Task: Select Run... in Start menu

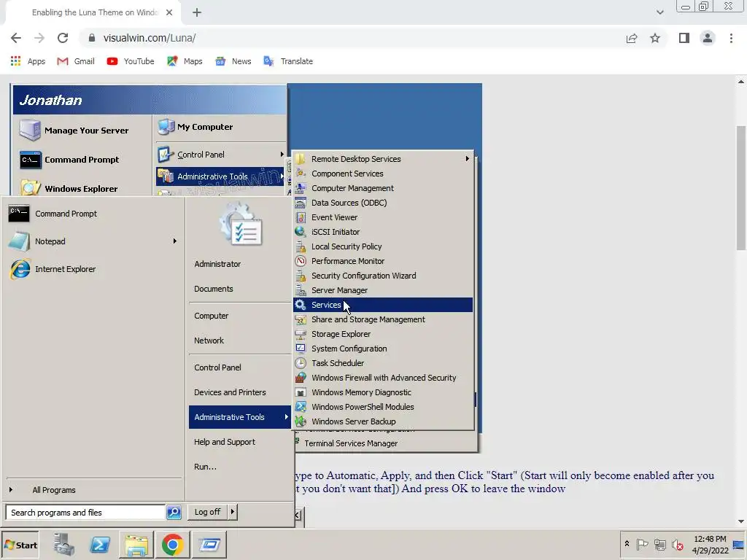Action: [239, 467]
